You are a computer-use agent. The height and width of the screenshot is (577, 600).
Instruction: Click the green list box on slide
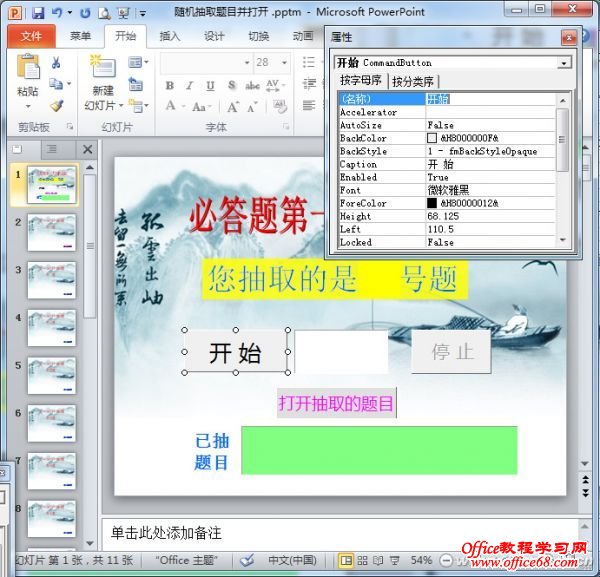coord(379,450)
